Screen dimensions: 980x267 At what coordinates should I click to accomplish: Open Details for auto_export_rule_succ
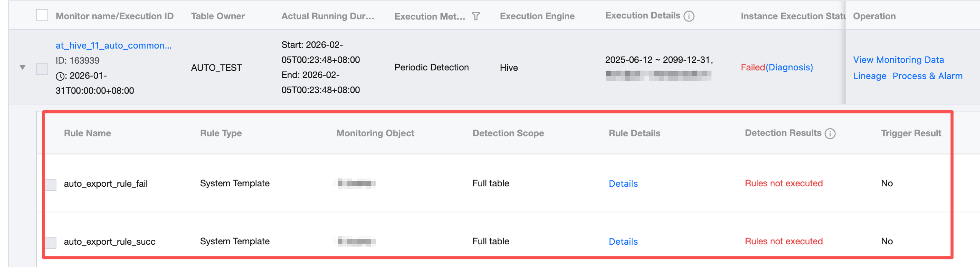tap(623, 241)
